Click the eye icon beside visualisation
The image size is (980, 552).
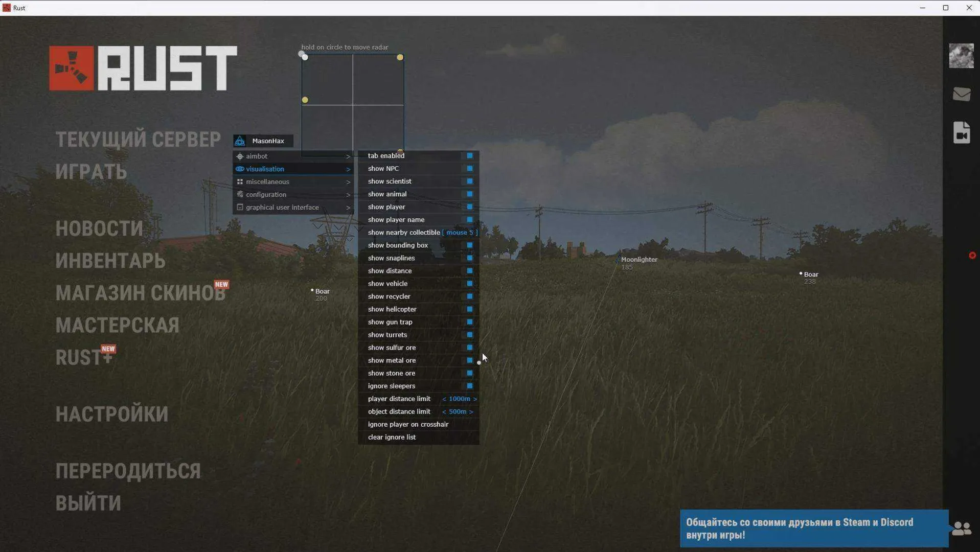pos(239,169)
